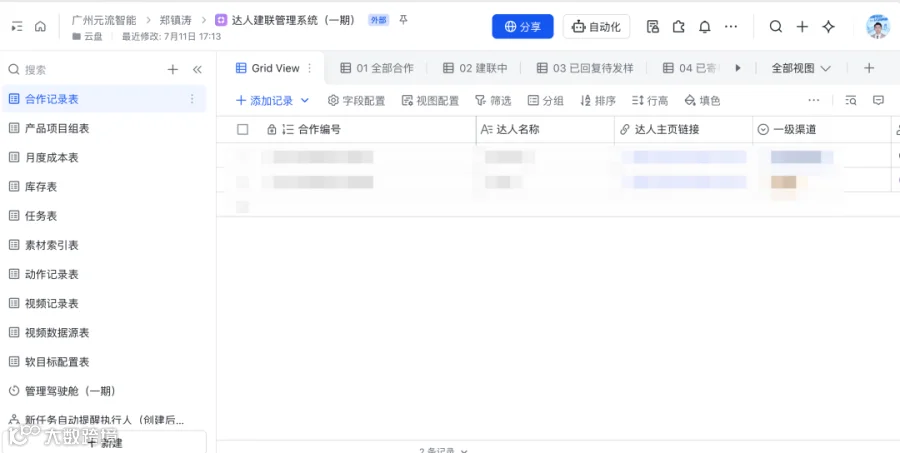This screenshot has height=453, width=900.
Task: Open more options for 合作记录表
Action: coord(192,99)
